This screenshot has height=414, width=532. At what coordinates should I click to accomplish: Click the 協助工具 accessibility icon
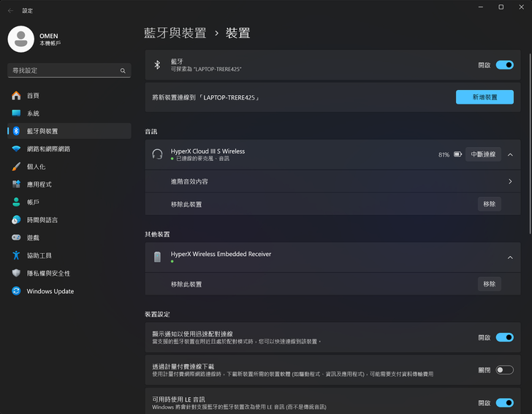click(x=16, y=255)
